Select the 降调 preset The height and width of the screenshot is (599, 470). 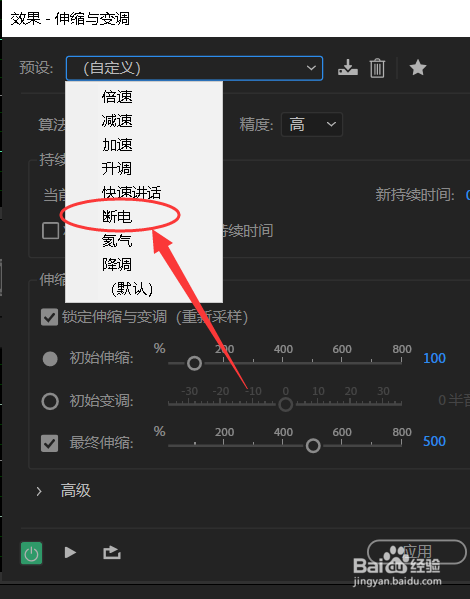click(144, 264)
